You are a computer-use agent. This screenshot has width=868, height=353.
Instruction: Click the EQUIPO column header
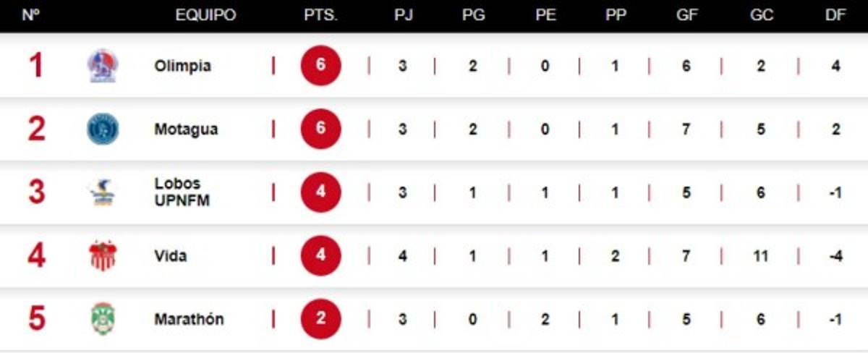(x=205, y=15)
